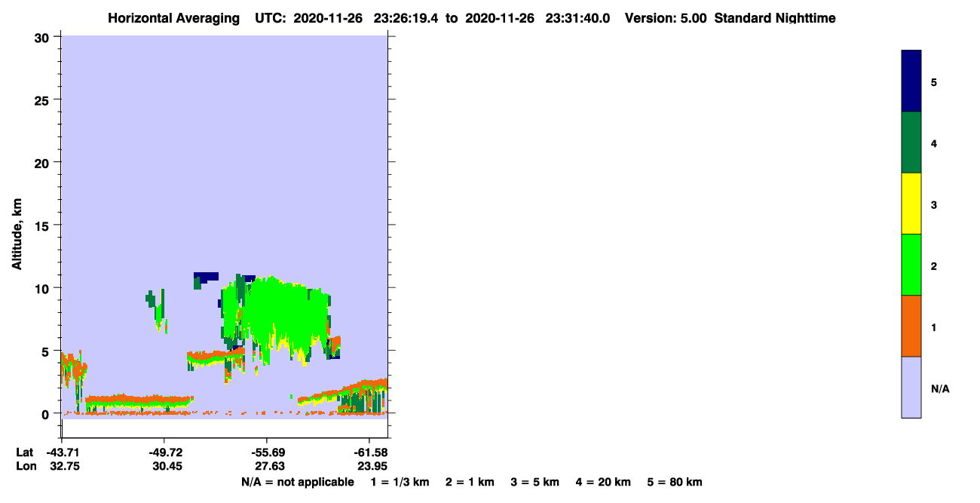
Task: Click the legend entry 5 = 80 km
Action: click(x=675, y=482)
